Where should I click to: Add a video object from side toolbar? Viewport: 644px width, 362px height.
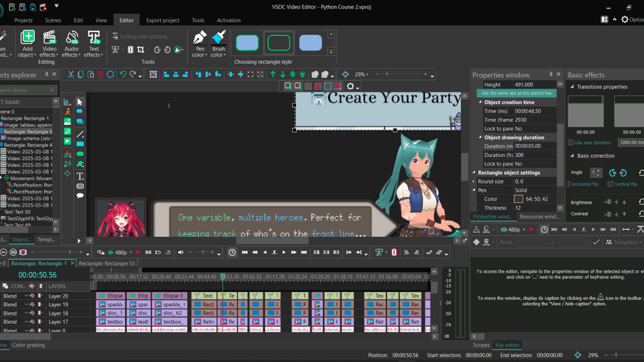click(67, 141)
